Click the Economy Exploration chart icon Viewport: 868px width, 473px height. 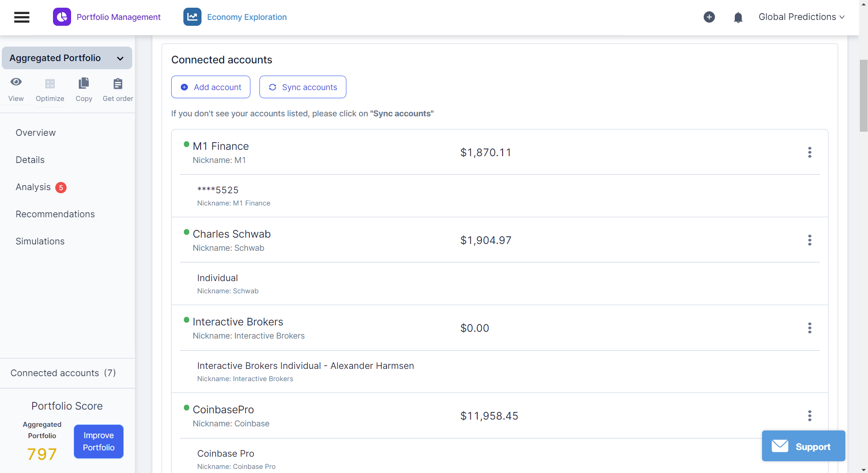(192, 17)
